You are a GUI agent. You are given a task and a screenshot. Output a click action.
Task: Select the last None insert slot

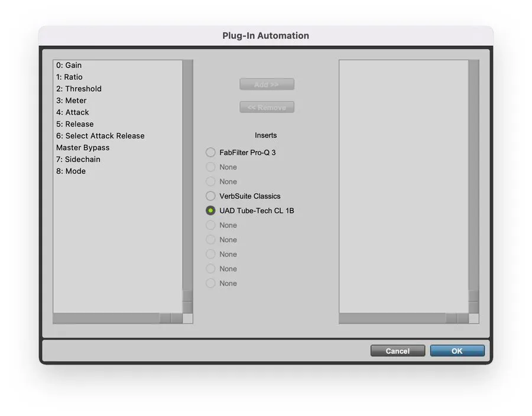point(210,283)
